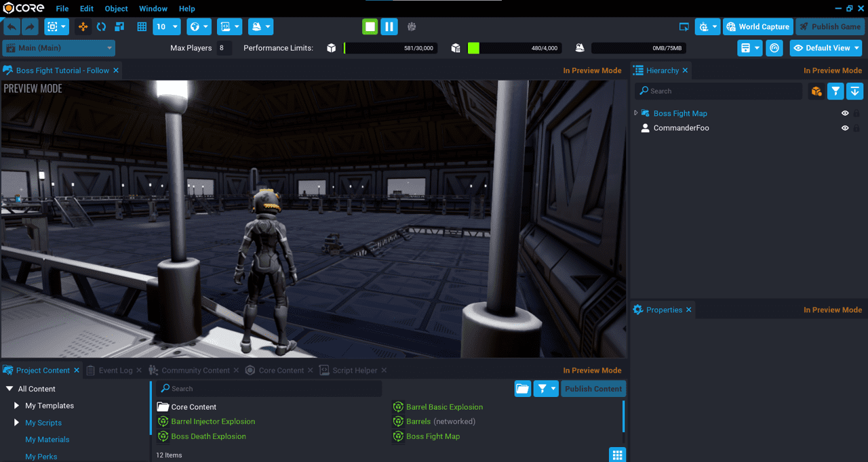Viewport: 868px width, 462px height.
Task: Expand the My Templates folder
Action: [17, 406]
